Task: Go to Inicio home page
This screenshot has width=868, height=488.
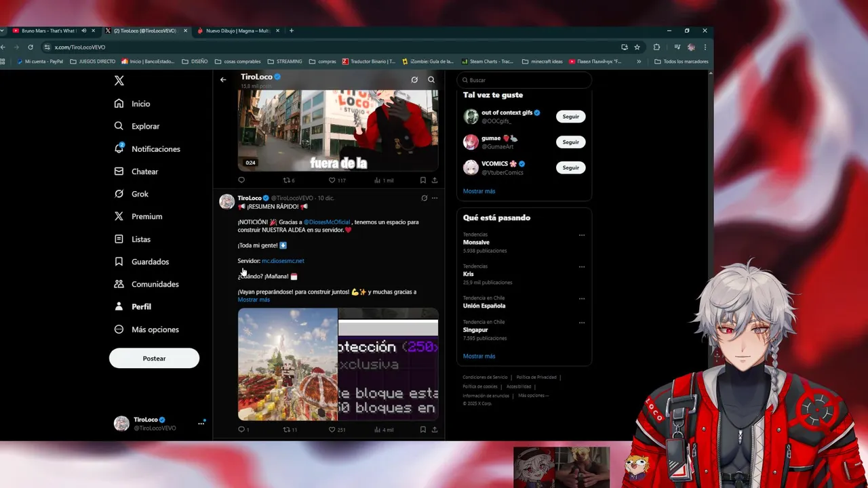Action: pos(132,104)
